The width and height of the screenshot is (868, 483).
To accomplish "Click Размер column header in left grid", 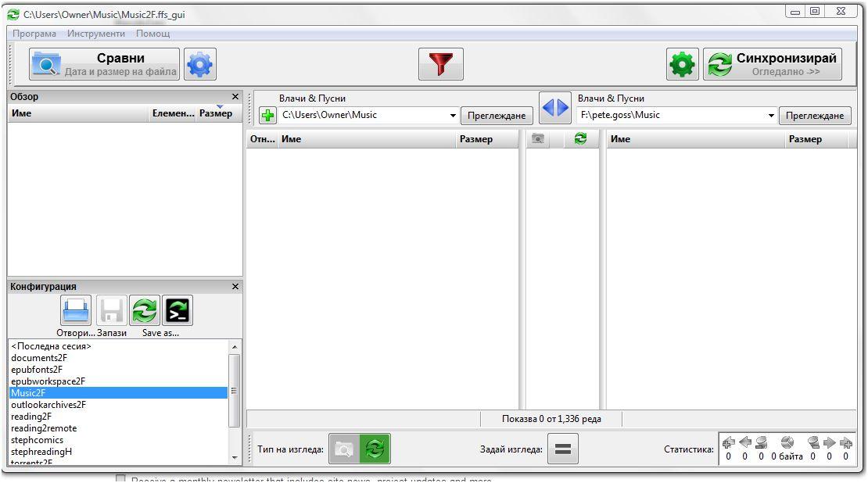I will [x=486, y=139].
